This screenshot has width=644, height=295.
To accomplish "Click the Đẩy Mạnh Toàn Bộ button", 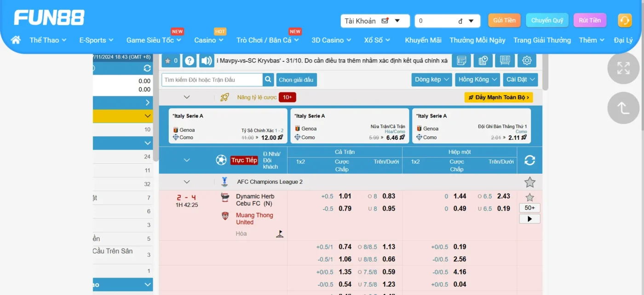I will [x=498, y=97].
